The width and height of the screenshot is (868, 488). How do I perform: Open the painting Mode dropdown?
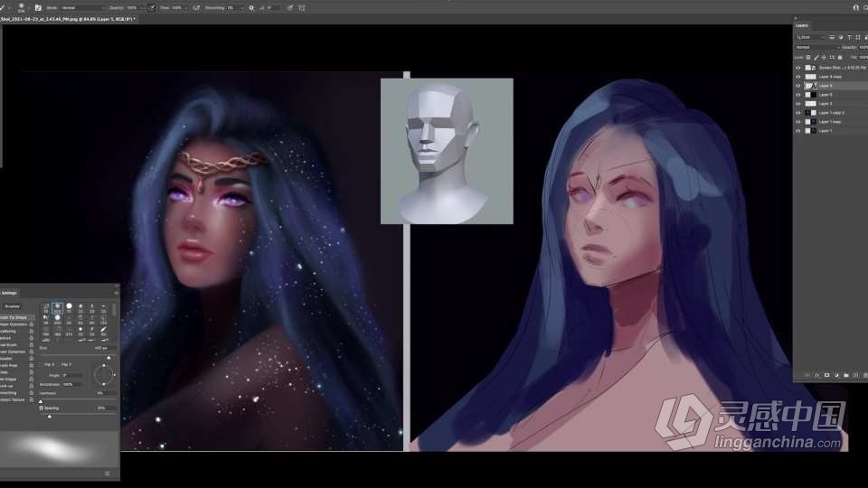pos(82,8)
